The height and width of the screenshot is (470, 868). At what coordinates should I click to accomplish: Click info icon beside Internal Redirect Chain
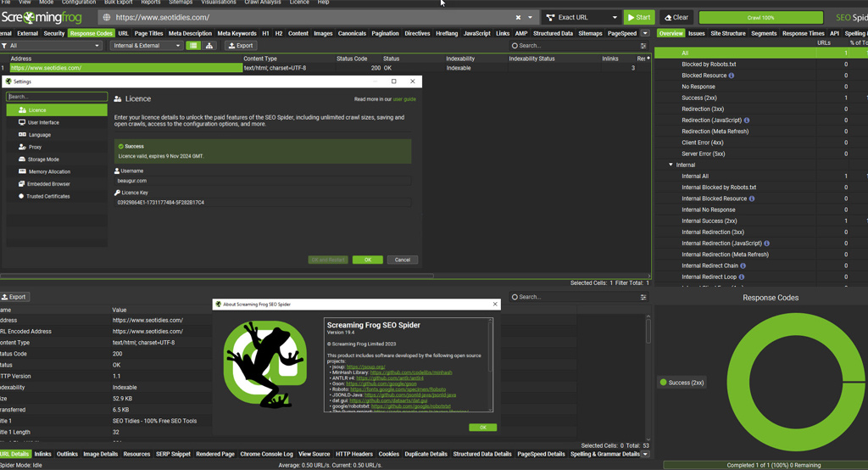point(742,266)
